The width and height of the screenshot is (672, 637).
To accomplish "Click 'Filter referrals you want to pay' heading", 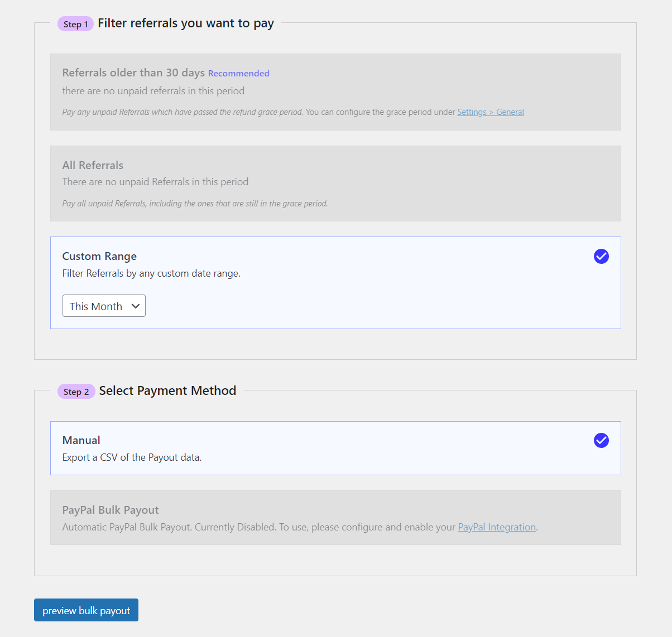I will coord(186,23).
